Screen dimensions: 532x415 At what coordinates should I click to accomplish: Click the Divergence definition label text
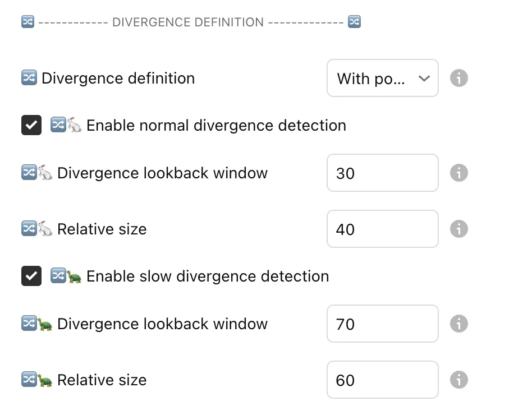(118, 78)
